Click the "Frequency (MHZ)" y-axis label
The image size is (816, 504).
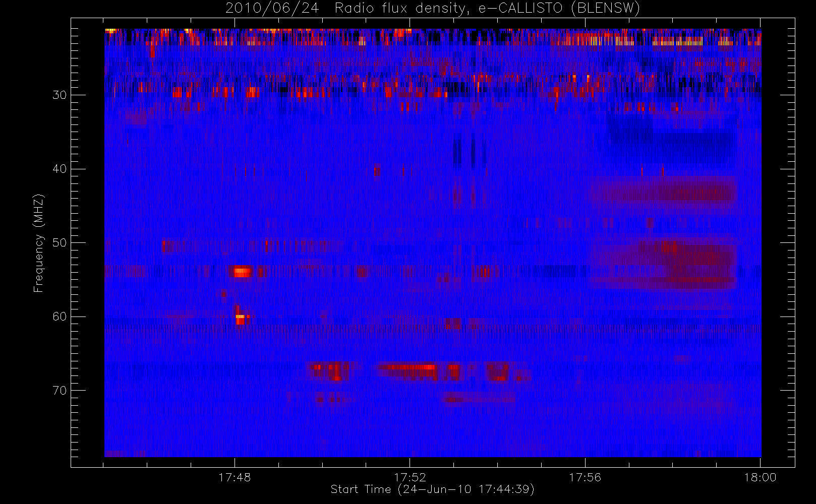(39, 243)
